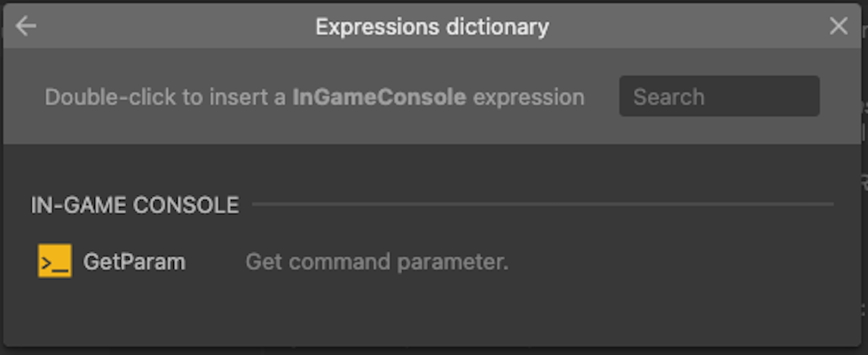The width and height of the screenshot is (868, 355).
Task: Go back using the left arrow icon
Action: pos(26,27)
